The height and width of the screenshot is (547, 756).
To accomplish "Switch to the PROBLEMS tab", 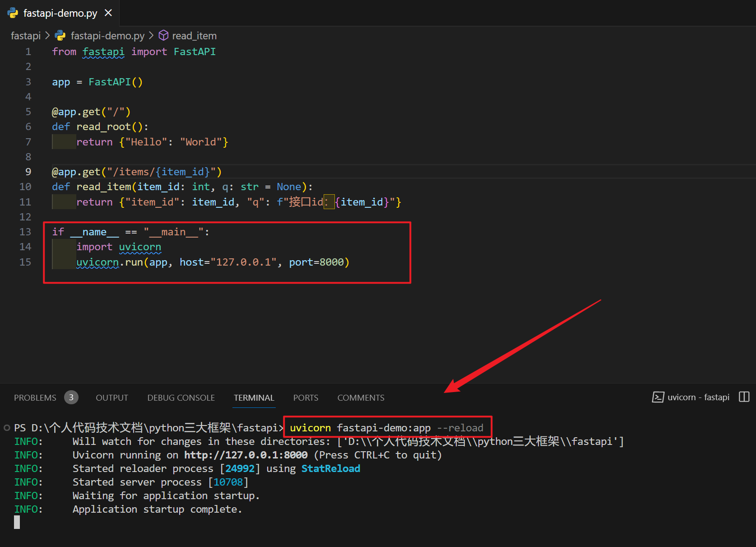I will coord(35,397).
